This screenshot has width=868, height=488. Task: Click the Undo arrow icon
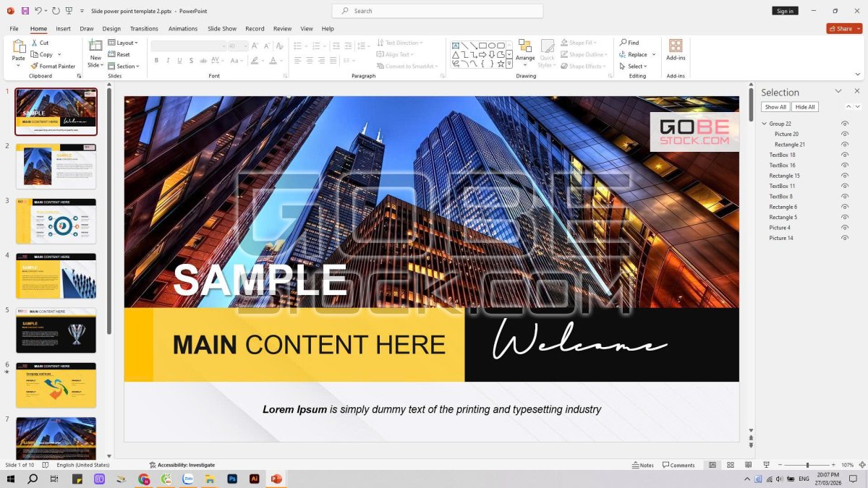pyautogui.click(x=38, y=11)
